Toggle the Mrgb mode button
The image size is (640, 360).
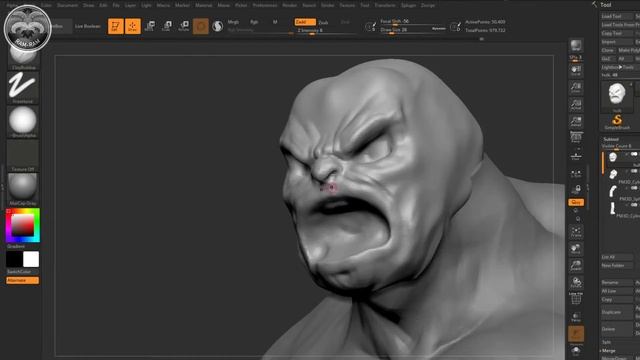[x=233, y=22]
